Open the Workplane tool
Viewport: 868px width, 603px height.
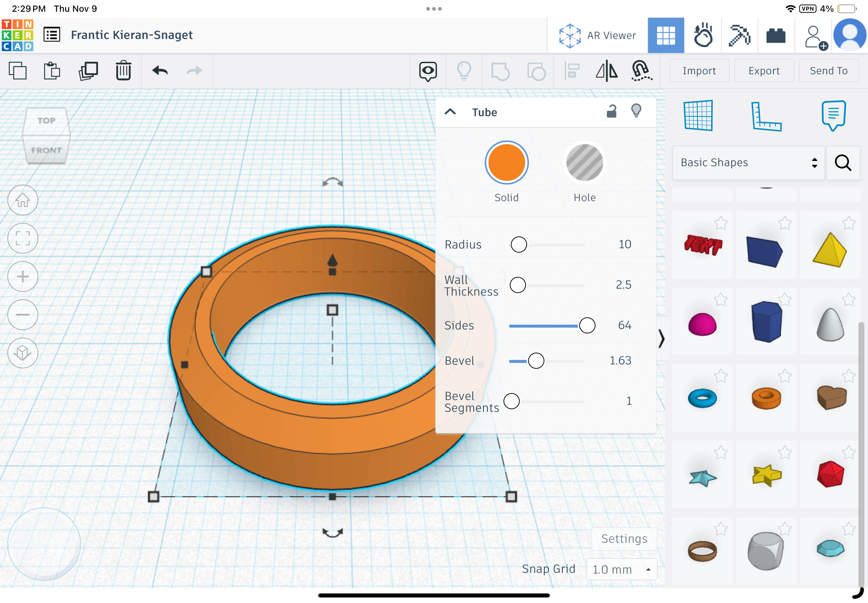[698, 115]
